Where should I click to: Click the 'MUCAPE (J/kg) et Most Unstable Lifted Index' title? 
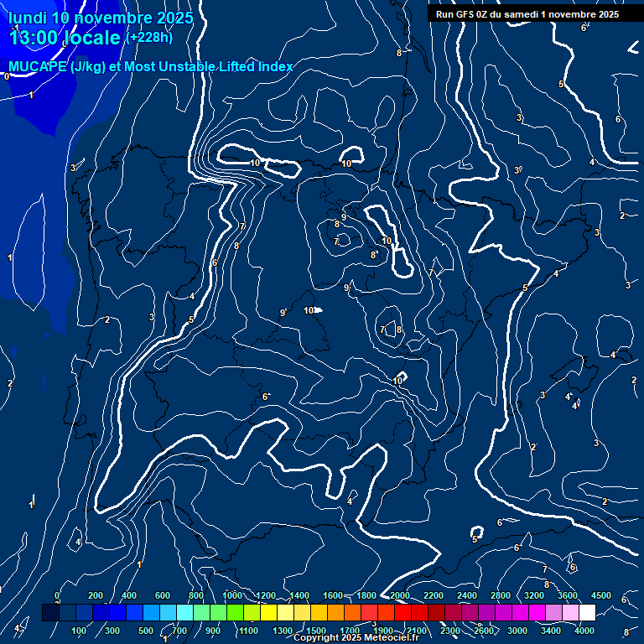coord(151,66)
